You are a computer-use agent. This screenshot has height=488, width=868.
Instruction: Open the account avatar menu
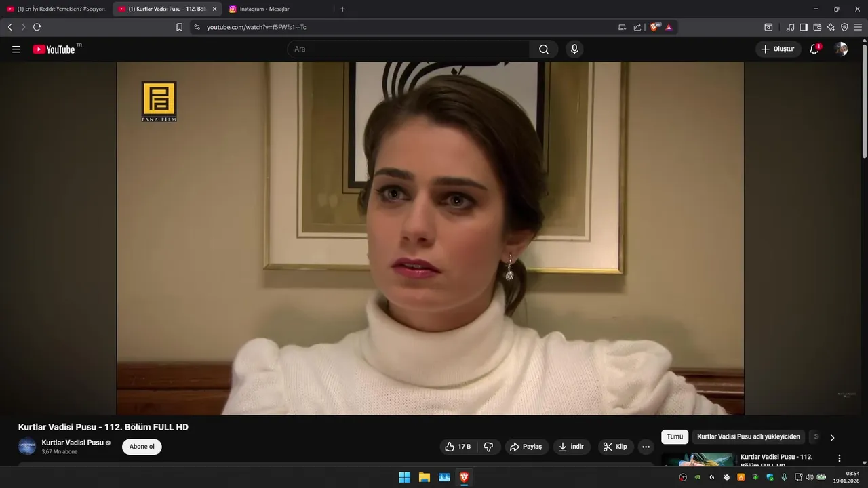pyautogui.click(x=841, y=49)
